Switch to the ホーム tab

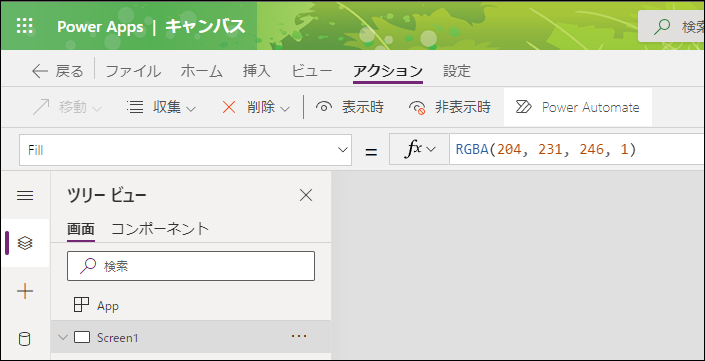[x=201, y=71]
